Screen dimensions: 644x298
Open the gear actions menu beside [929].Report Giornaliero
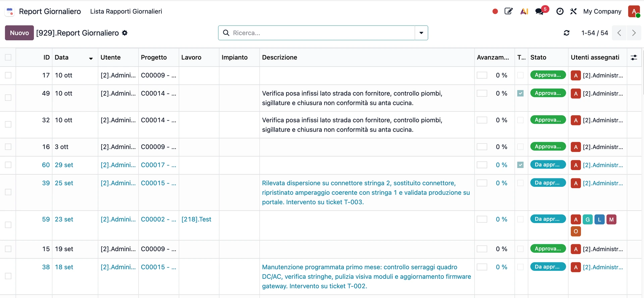click(125, 33)
